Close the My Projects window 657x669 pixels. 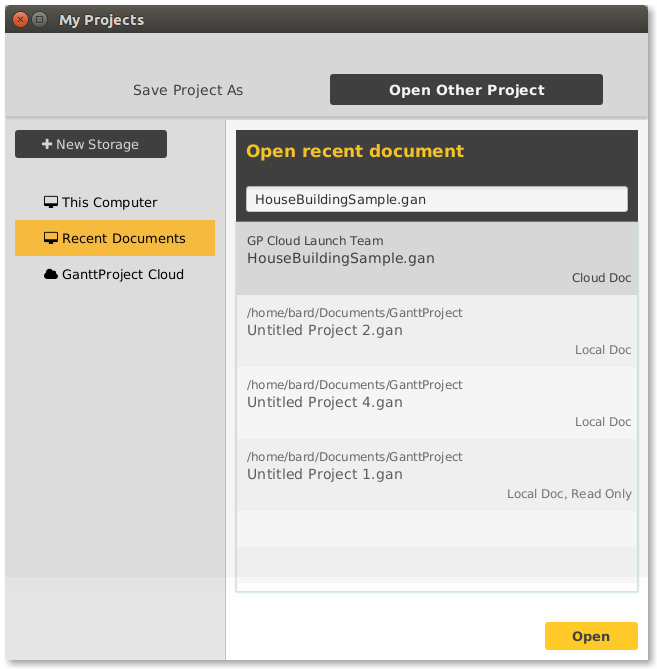coord(20,20)
